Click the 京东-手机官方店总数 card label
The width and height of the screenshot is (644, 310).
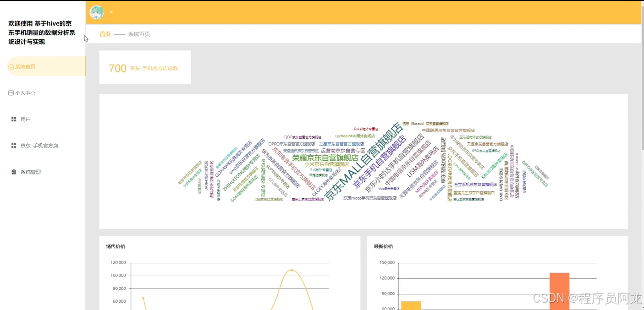coord(154,68)
